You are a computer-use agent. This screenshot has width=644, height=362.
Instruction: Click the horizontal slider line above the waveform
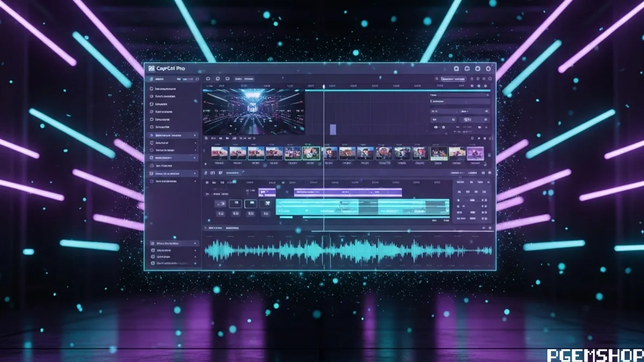(x=401, y=231)
